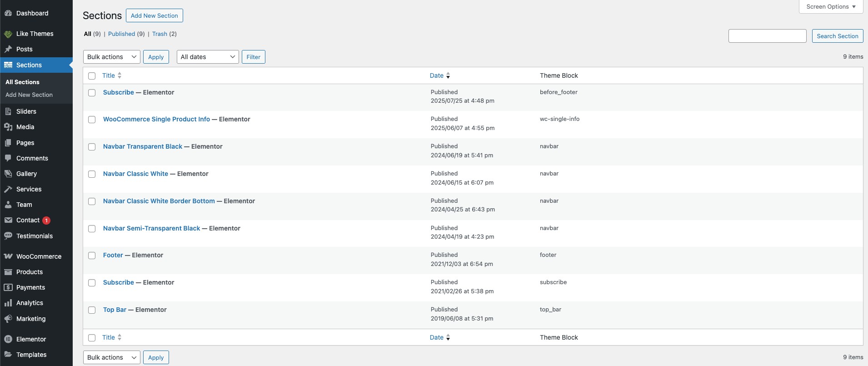Expand the All dates filter dropdown

point(208,57)
